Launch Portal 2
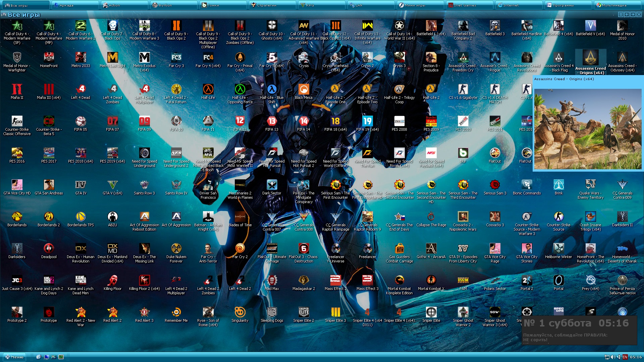Viewport: 644px width, 362px height. 527,283
